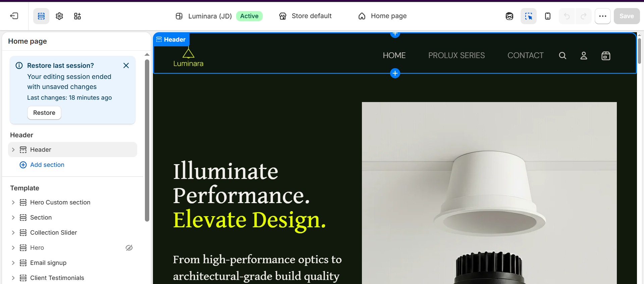The image size is (644, 284).
Task: Expand the Hero Custom section item
Action: [x=13, y=202]
